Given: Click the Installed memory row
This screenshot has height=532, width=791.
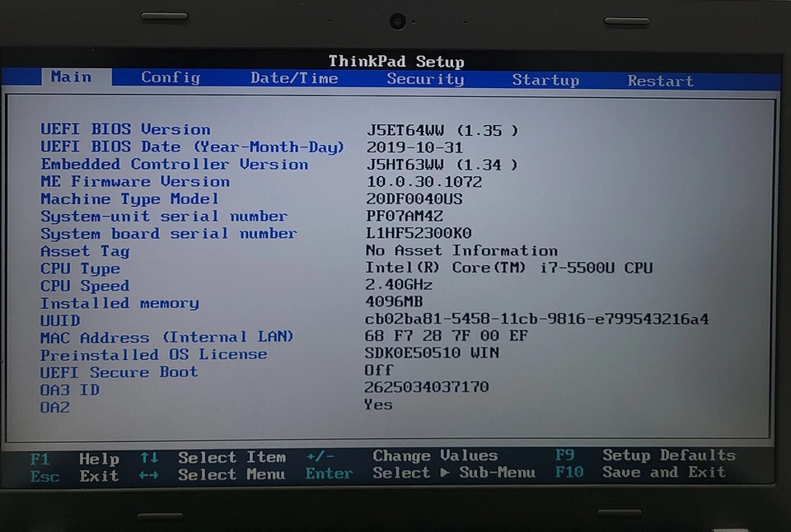Looking at the screenshot, I should (x=119, y=302).
